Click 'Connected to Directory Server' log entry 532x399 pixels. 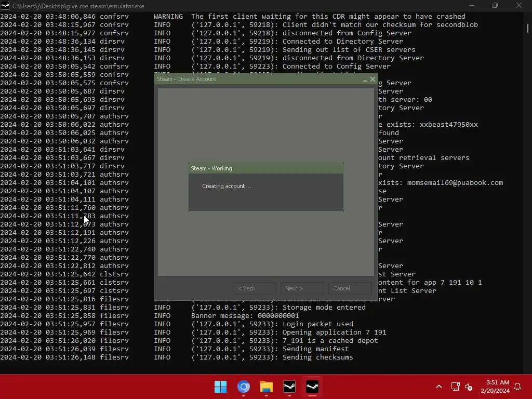343,42
